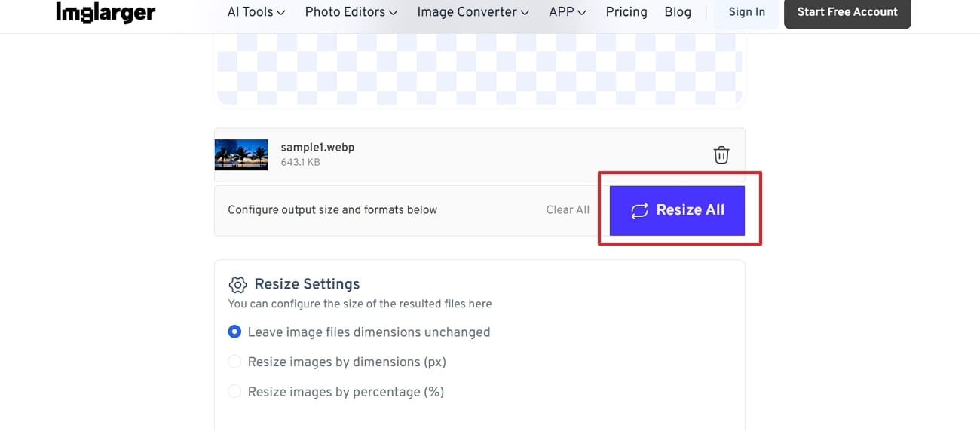The image size is (980, 431).
Task: Select Leave image files dimensions unchanged
Action: (234, 332)
